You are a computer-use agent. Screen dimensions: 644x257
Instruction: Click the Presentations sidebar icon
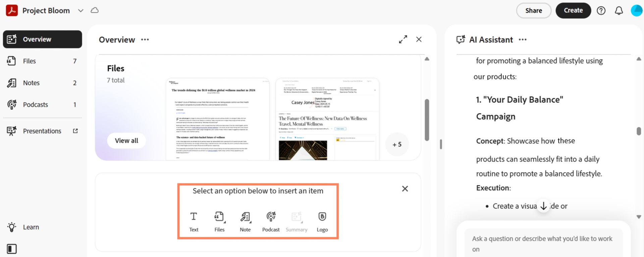(x=12, y=131)
